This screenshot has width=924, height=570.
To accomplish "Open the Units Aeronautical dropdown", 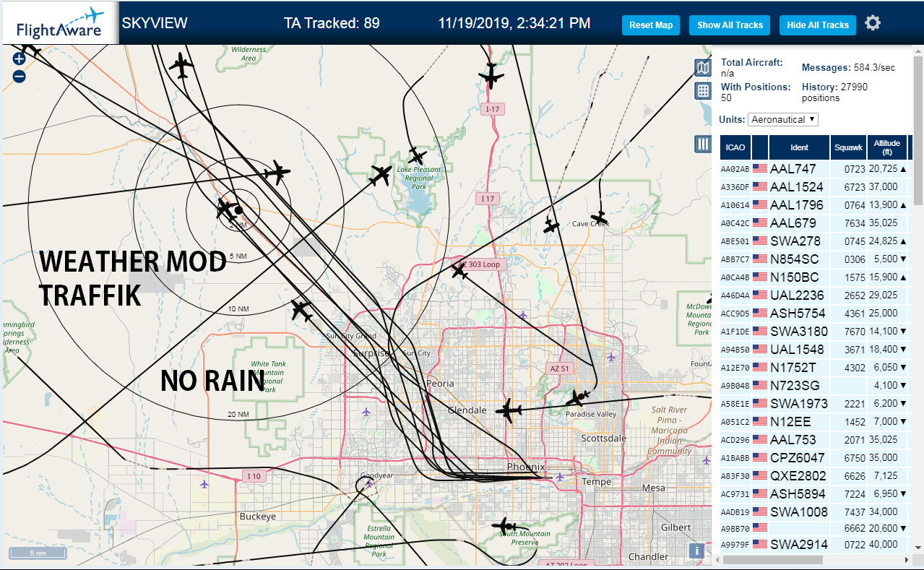I will click(783, 119).
